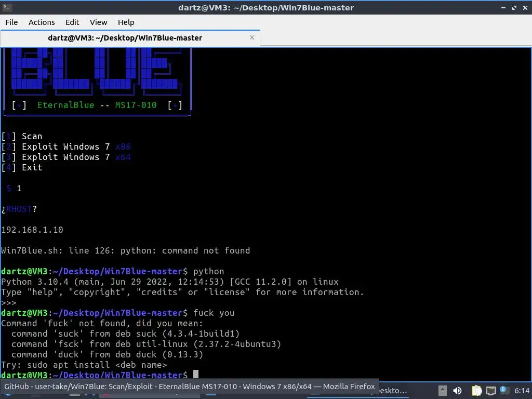The height and width of the screenshot is (399, 532).
Task: Minimize the terminal window
Action: 503,7
